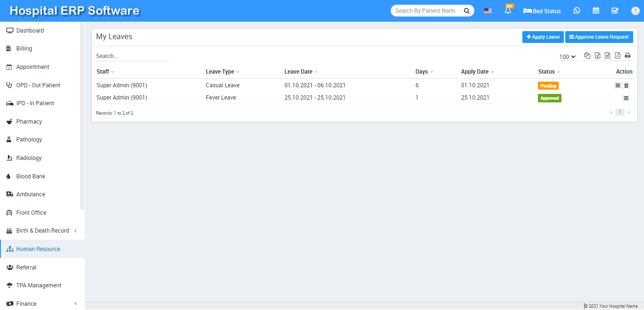
Task: Go to Pharmacy in sidebar
Action: [29, 122]
